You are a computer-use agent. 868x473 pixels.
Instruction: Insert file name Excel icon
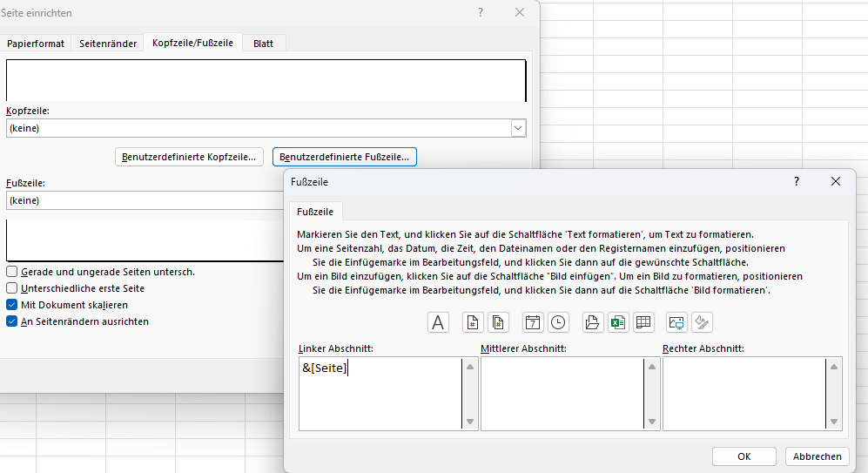(x=618, y=322)
